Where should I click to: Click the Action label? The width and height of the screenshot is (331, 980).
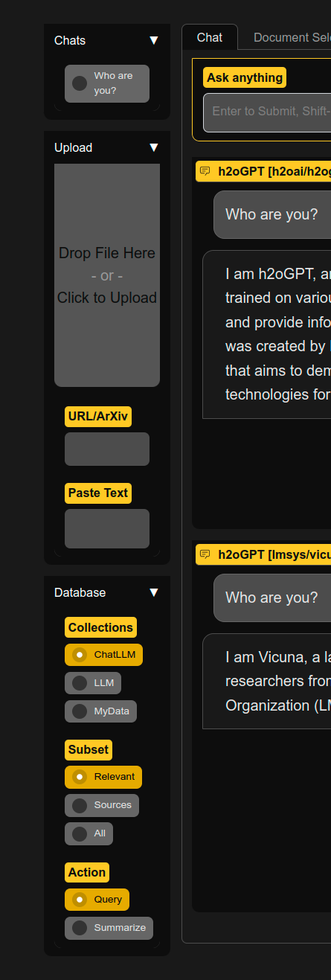tap(87, 871)
